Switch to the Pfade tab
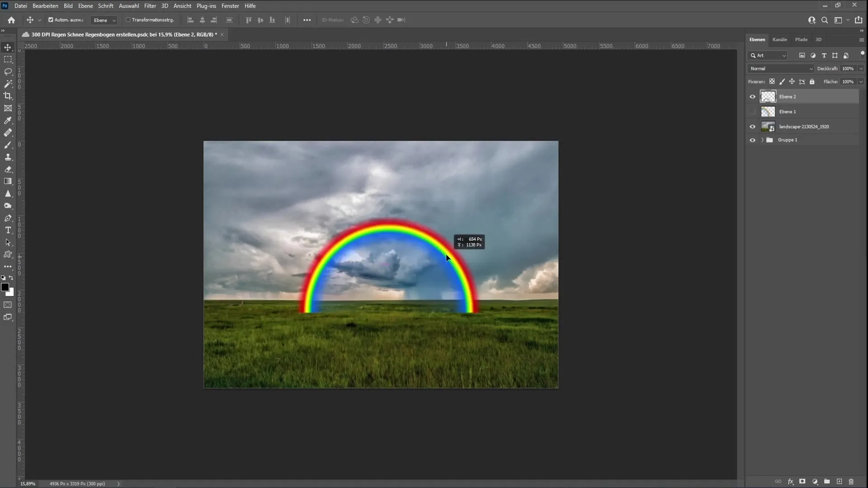 801,39
